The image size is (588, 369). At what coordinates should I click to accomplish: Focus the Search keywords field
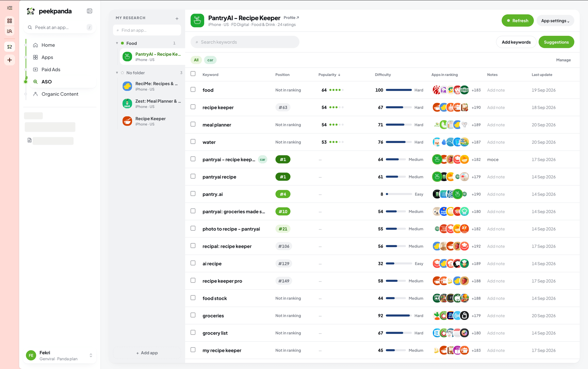tap(245, 42)
